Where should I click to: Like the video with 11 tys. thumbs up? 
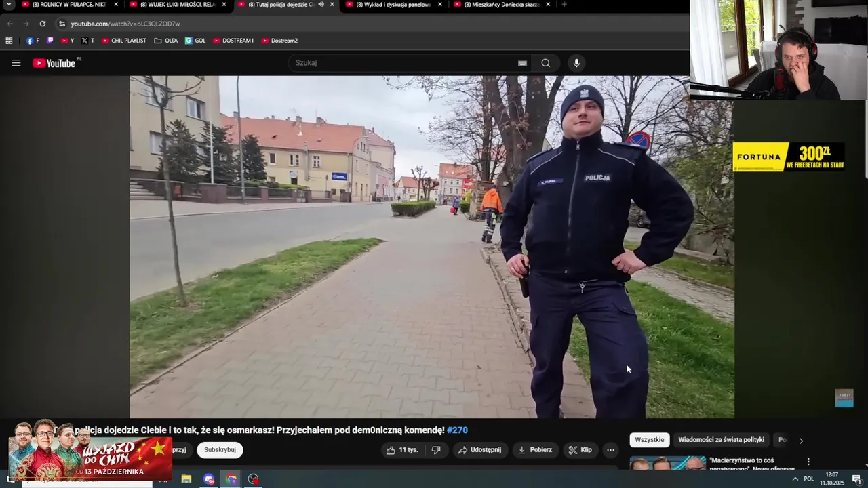click(x=402, y=450)
